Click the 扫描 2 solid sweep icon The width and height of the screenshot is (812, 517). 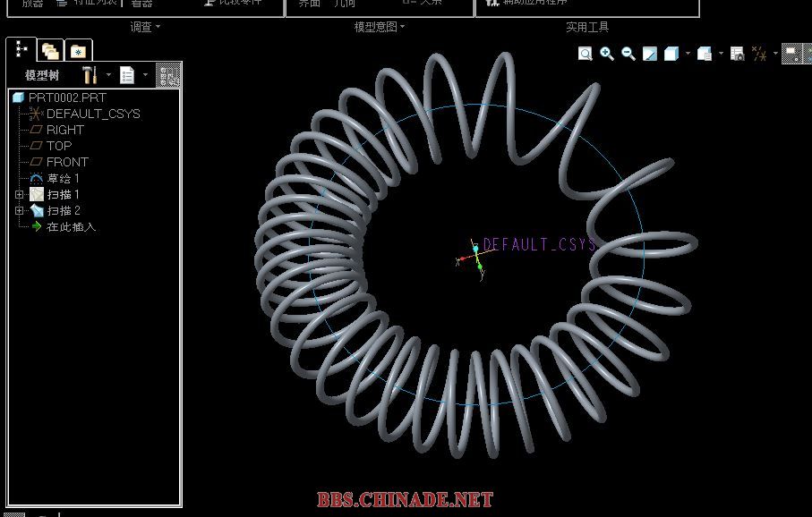pos(36,210)
